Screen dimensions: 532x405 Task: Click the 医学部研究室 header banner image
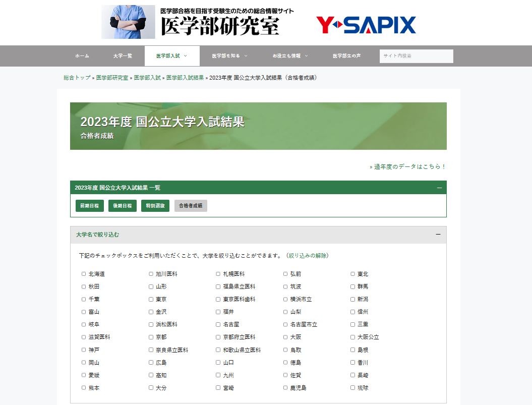[x=198, y=22]
